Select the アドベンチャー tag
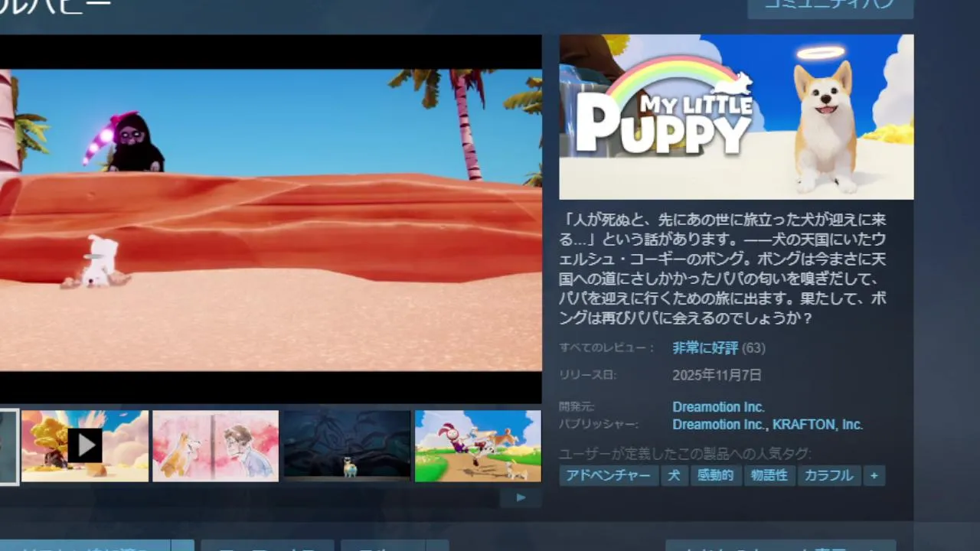 608,475
